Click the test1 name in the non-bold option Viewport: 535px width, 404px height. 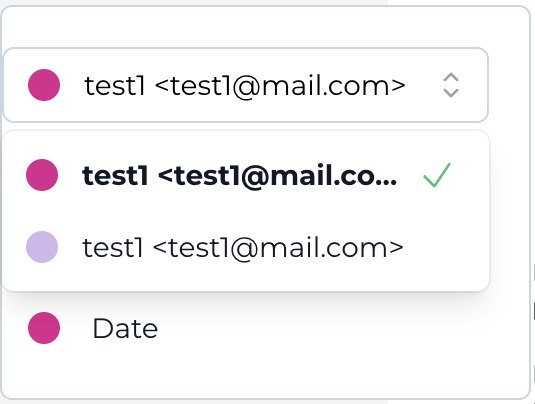[113, 248]
